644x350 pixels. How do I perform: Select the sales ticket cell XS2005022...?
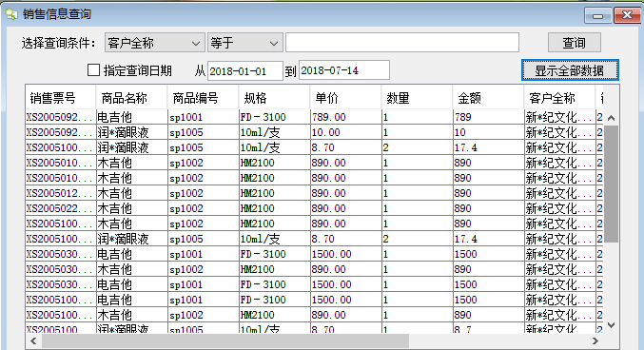60,208
